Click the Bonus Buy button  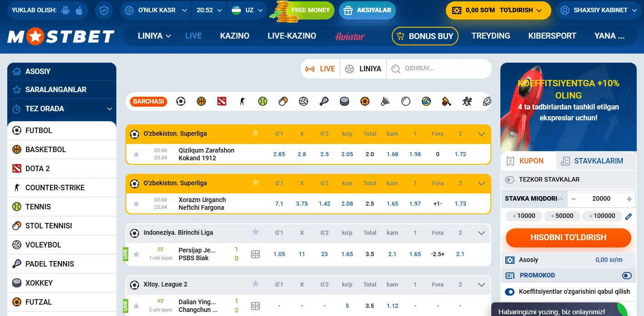point(425,36)
